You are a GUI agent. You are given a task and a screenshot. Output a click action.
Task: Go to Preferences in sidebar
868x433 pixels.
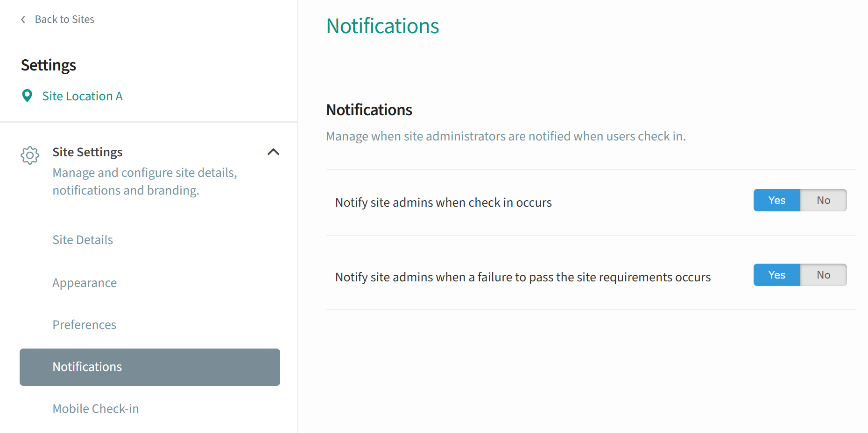coord(84,325)
